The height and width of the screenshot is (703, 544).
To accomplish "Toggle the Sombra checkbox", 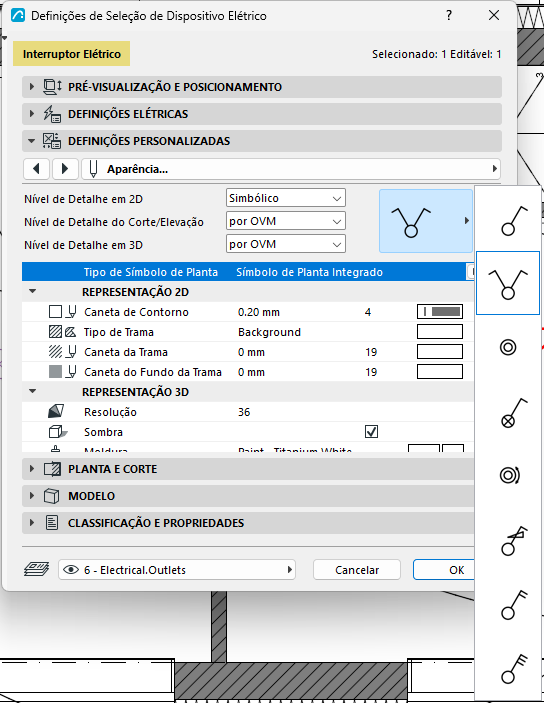I will [x=371, y=432].
